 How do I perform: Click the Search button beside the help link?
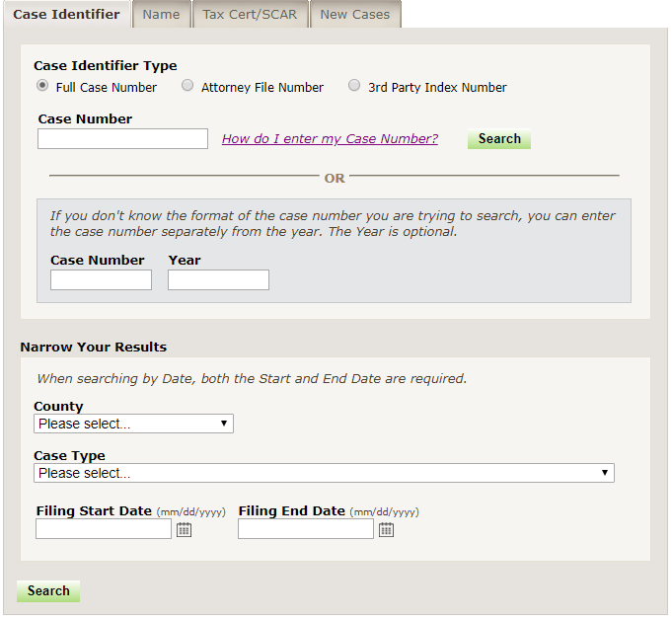point(499,139)
